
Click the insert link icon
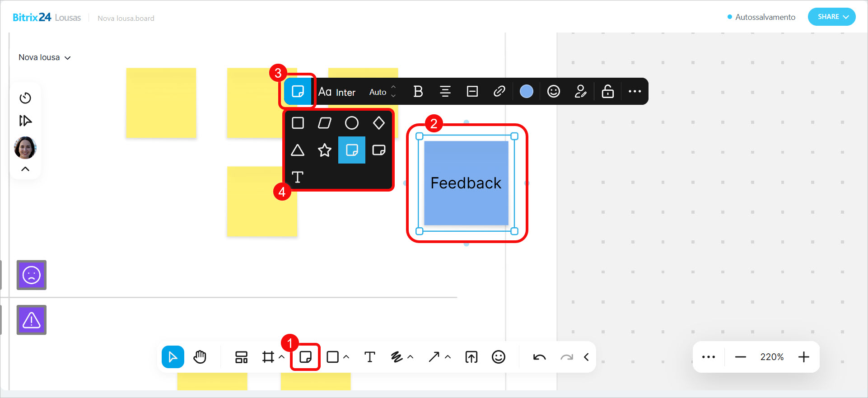point(499,92)
